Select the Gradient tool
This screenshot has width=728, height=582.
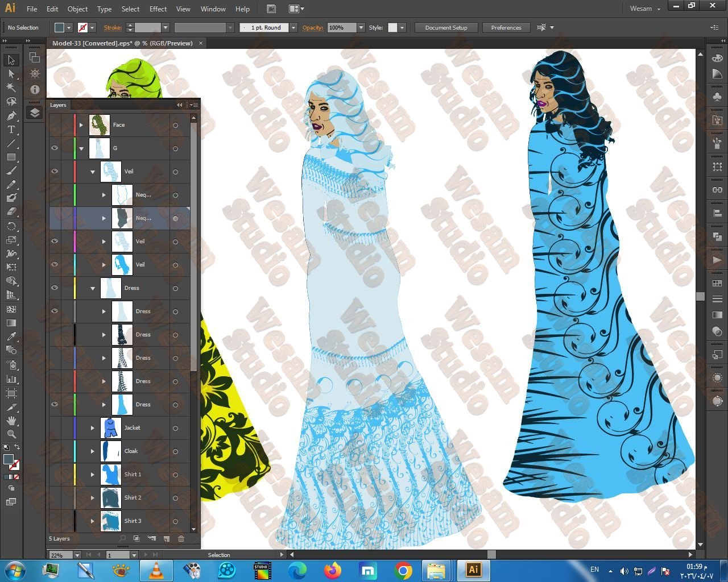11,323
